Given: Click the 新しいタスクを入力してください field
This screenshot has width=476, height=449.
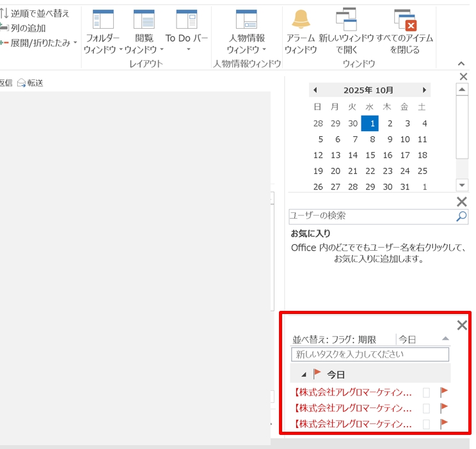Looking at the screenshot, I should [x=370, y=354].
